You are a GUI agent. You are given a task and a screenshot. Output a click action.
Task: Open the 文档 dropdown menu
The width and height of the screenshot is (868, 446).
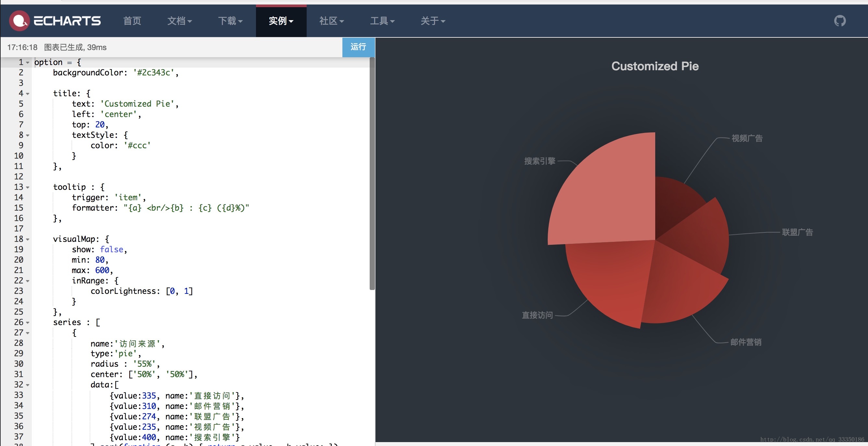coord(180,21)
